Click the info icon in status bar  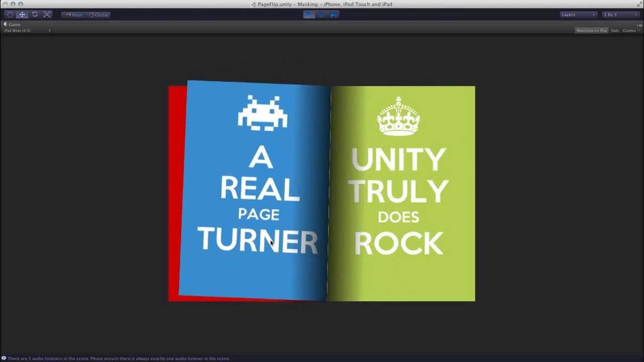(4, 358)
